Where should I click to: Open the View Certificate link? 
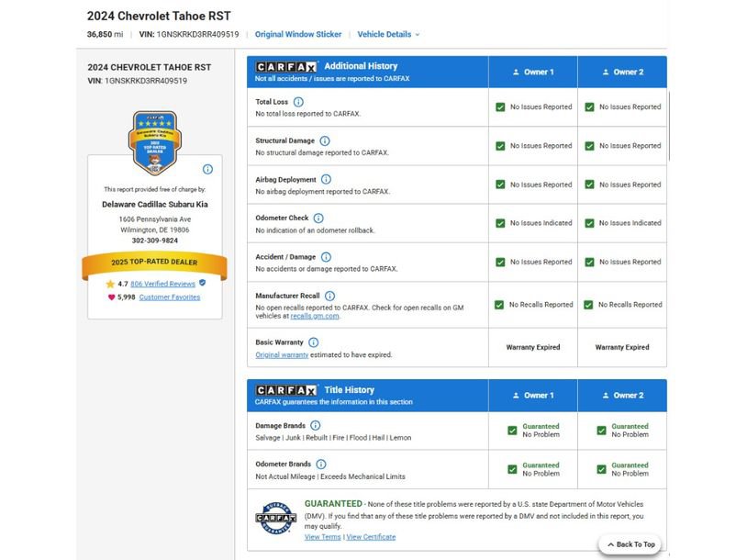[x=371, y=537]
